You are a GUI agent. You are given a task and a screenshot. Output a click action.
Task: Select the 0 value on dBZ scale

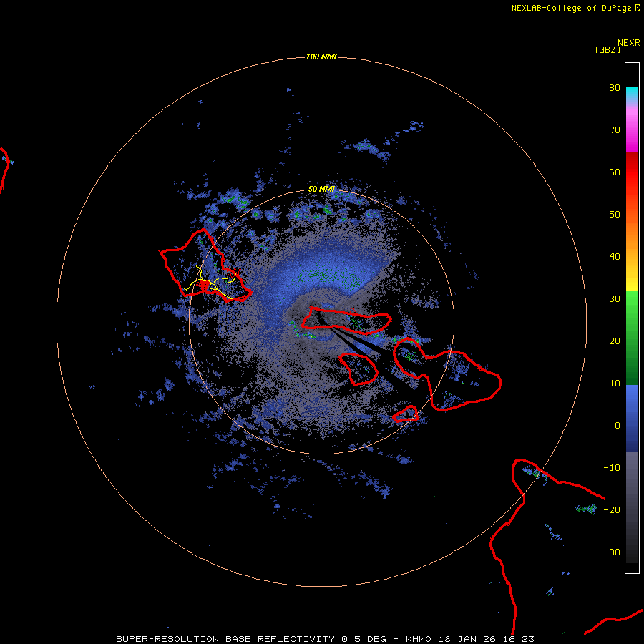coord(618,426)
